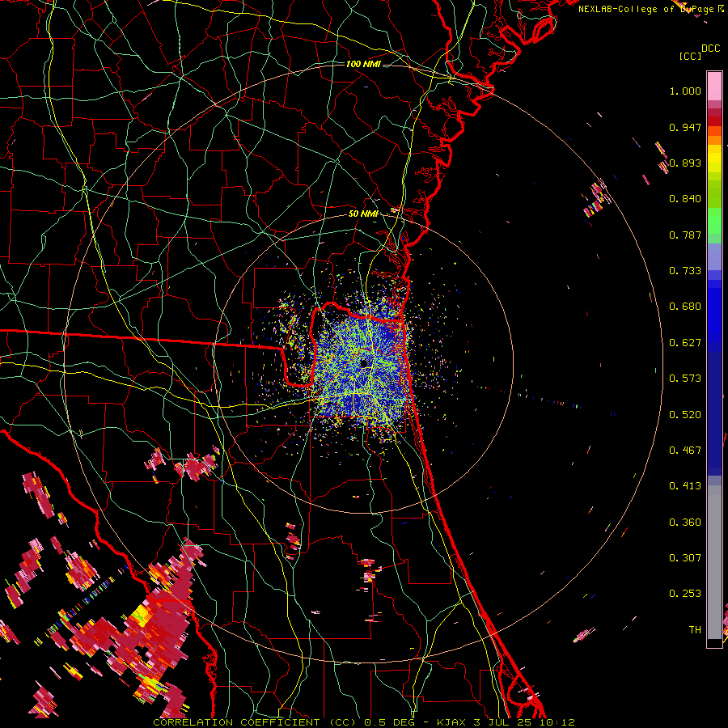Click the DCC product label
728x728 pixels.
click(710, 49)
